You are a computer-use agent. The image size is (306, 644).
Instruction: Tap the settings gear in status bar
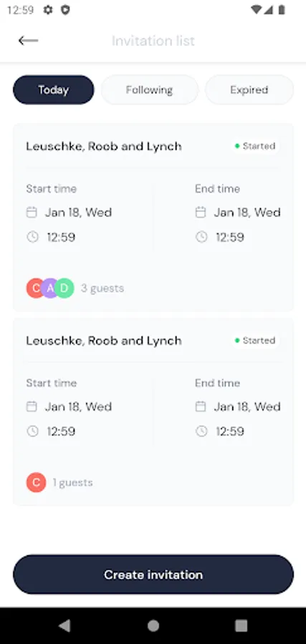click(48, 10)
